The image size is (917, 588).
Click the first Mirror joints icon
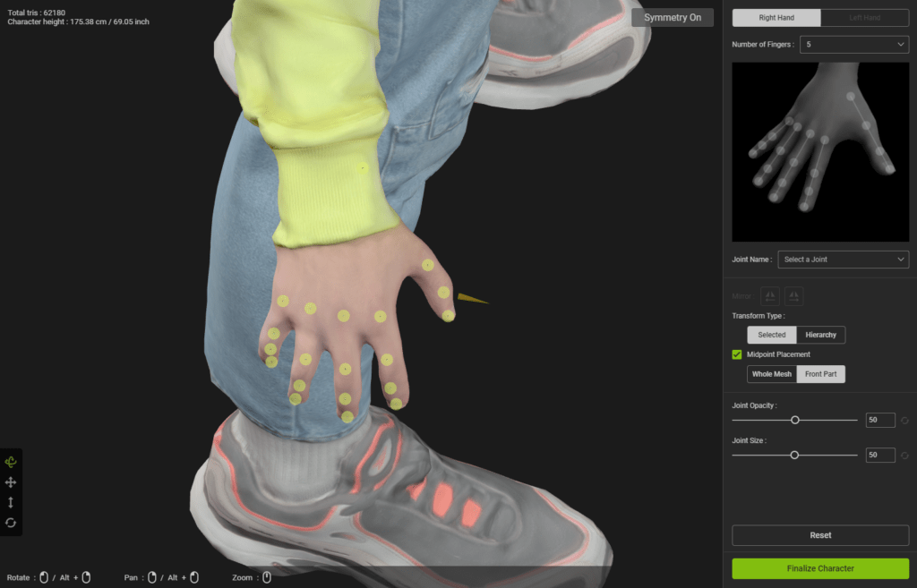[769, 295]
